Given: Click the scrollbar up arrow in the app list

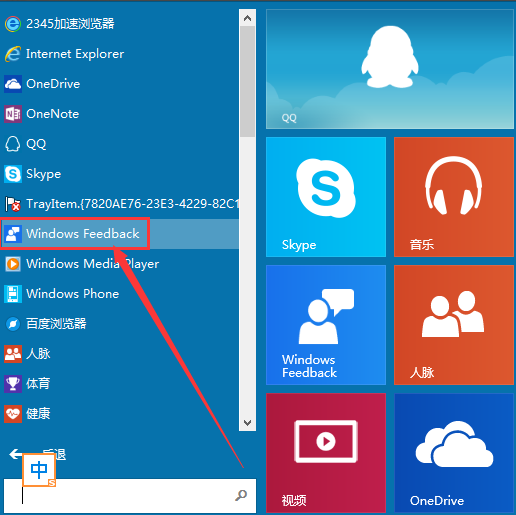Looking at the screenshot, I should click(x=247, y=18).
